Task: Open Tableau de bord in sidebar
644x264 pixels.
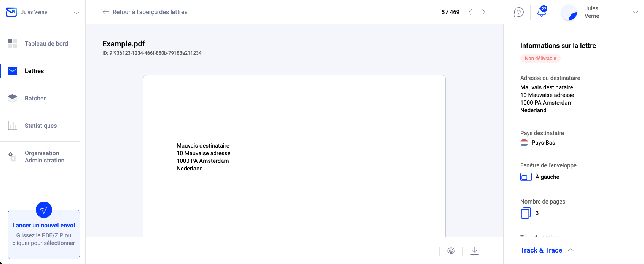Action: (46, 43)
